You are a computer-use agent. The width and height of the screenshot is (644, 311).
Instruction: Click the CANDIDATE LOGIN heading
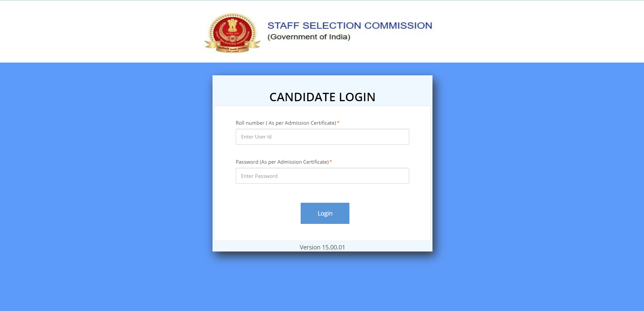(x=322, y=97)
